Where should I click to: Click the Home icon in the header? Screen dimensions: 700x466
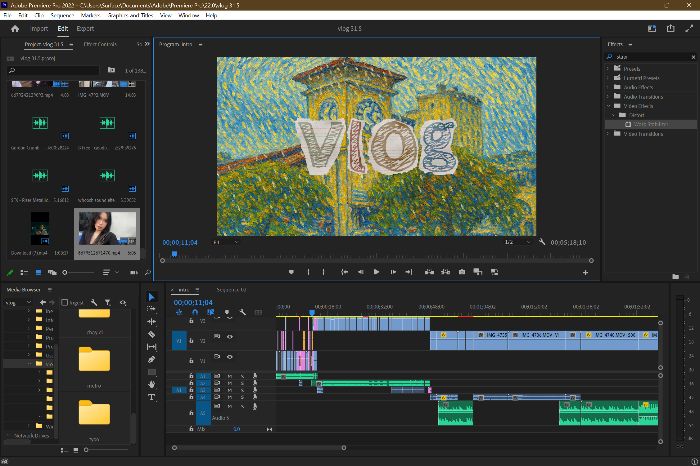click(15, 29)
